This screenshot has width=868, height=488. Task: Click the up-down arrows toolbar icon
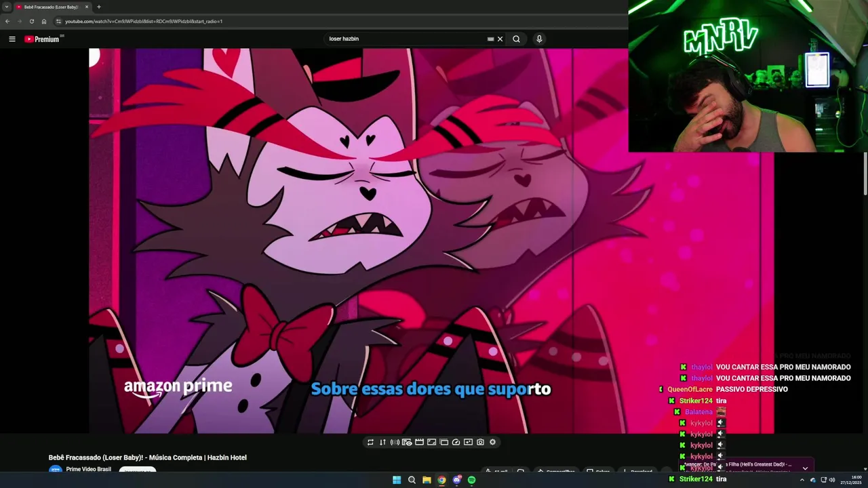click(382, 442)
